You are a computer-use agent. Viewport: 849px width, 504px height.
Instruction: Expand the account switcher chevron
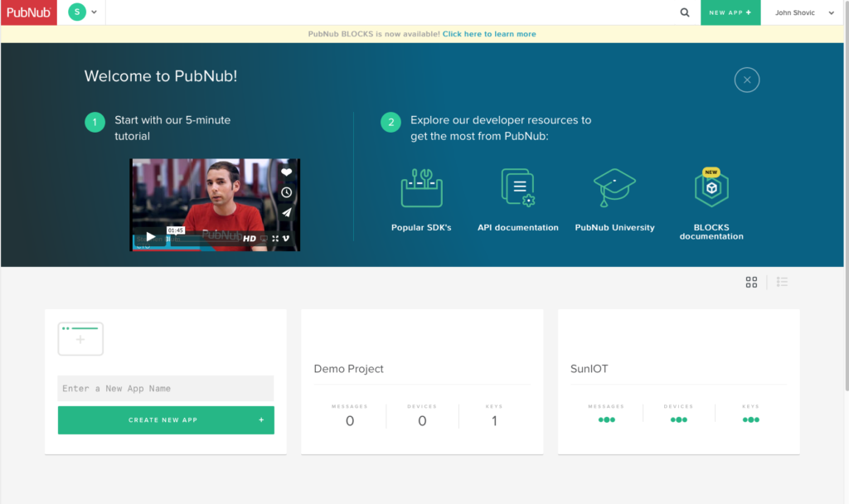[95, 12]
